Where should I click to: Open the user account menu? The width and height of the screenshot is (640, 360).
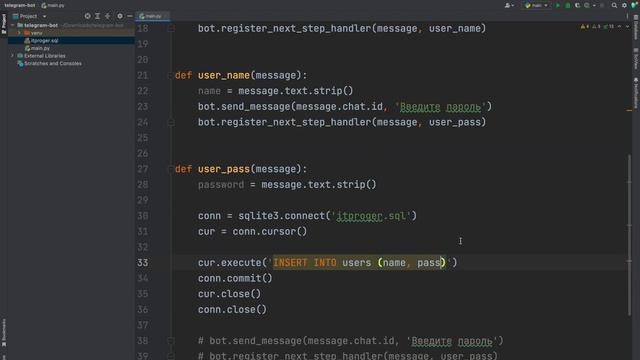click(x=509, y=5)
